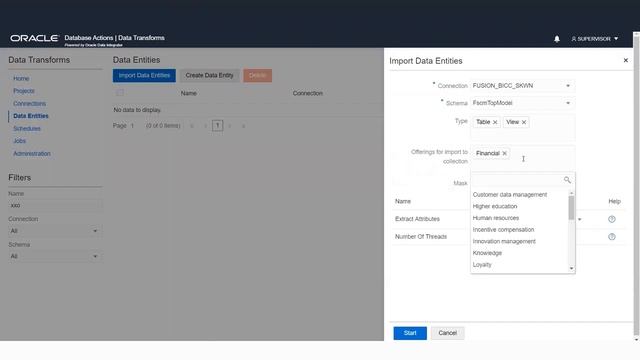Toggle the select-all checkbox in table header
Viewport: 640px width, 360px height.
tap(120, 93)
